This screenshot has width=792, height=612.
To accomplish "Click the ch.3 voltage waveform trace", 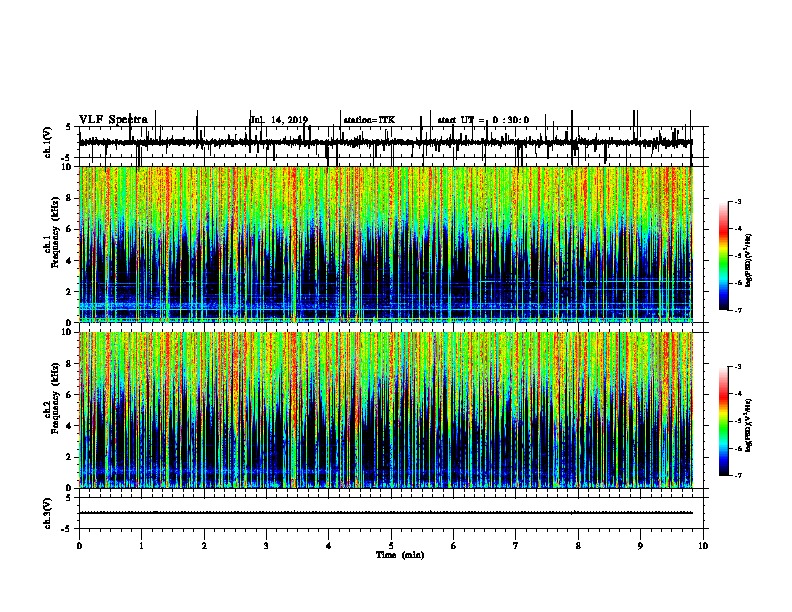I will [386, 513].
